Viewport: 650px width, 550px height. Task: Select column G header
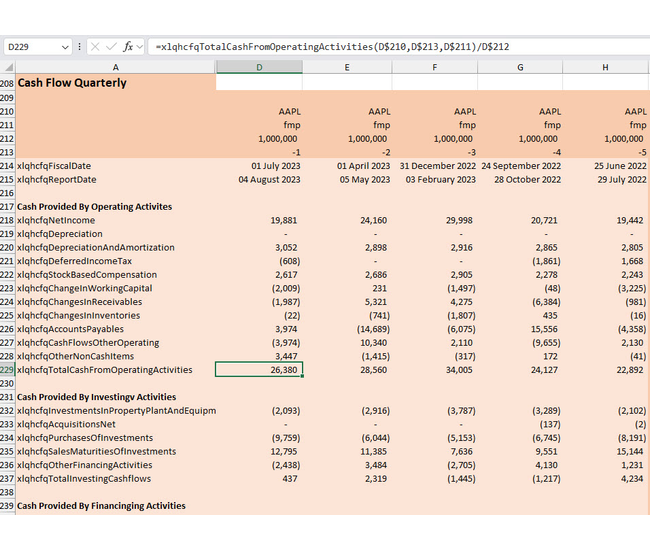[x=520, y=67]
